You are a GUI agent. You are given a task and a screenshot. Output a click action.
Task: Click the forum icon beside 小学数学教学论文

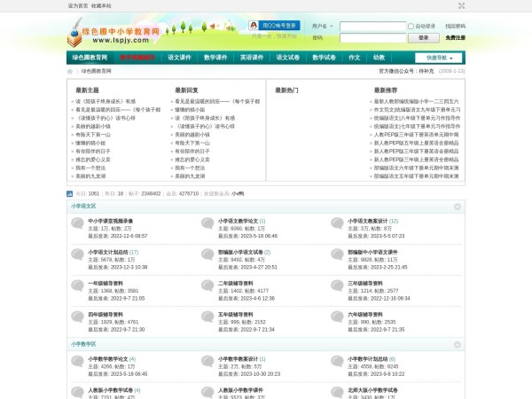coord(78,364)
